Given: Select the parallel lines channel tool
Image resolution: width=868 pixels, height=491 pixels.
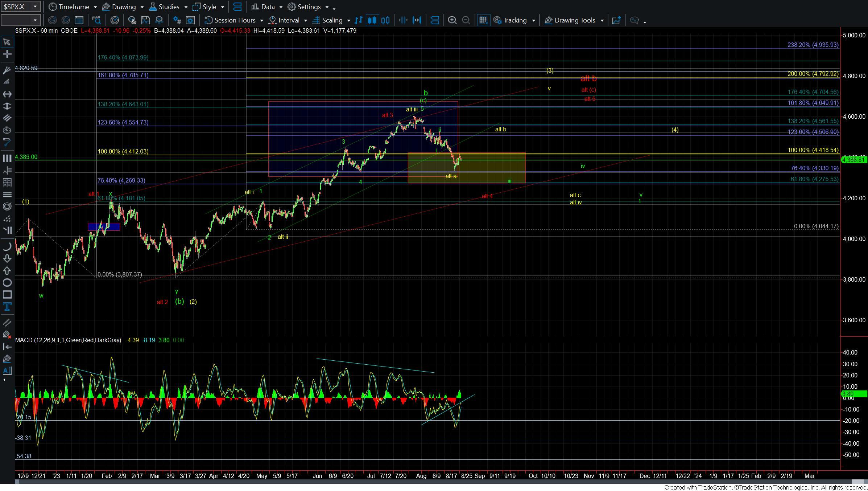Looking at the screenshot, I should click(x=7, y=118).
